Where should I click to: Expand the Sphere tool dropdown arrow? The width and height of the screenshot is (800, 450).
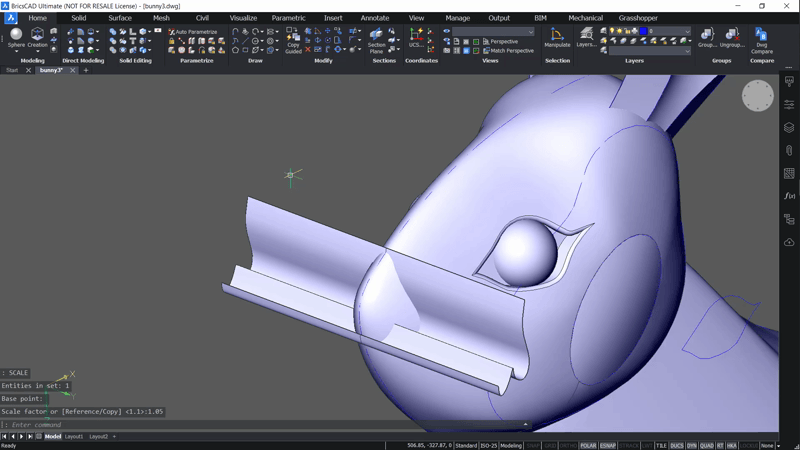(16, 52)
